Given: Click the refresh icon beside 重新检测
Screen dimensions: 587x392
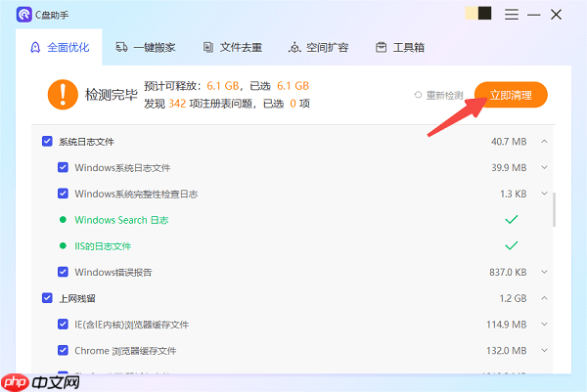Looking at the screenshot, I should coord(419,95).
